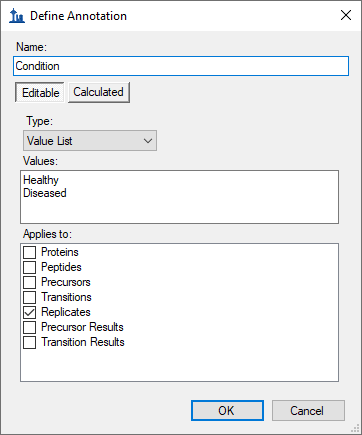Check the Precursor Results checkbox
The image size is (362, 435).
pos(29,327)
